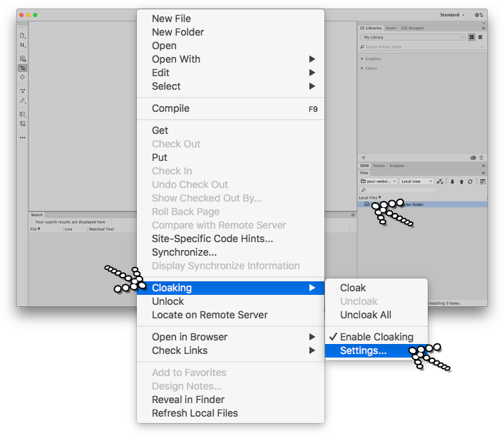The width and height of the screenshot is (504, 438).
Task: Toggle the Enable Cloaking checkmark item
Action: pos(376,337)
